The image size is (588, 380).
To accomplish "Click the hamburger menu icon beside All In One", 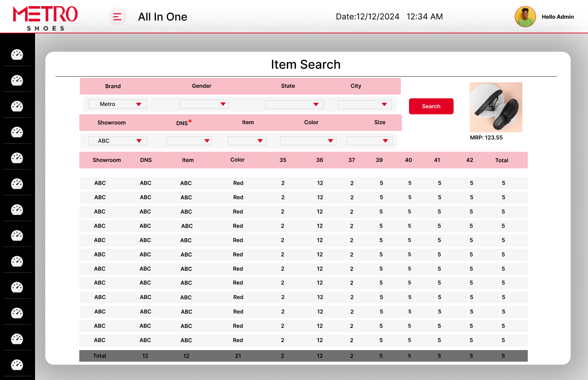I will [117, 17].
